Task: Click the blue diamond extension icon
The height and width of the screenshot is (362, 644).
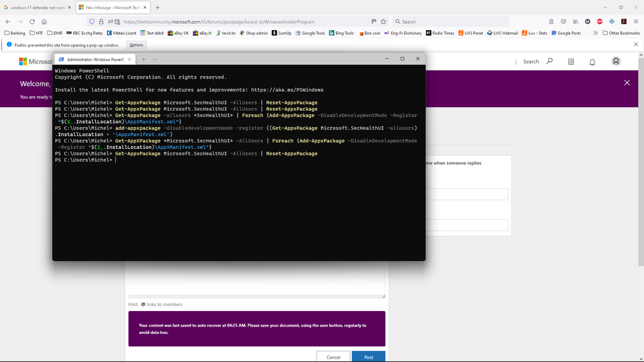Action: [x=612, y=22]
